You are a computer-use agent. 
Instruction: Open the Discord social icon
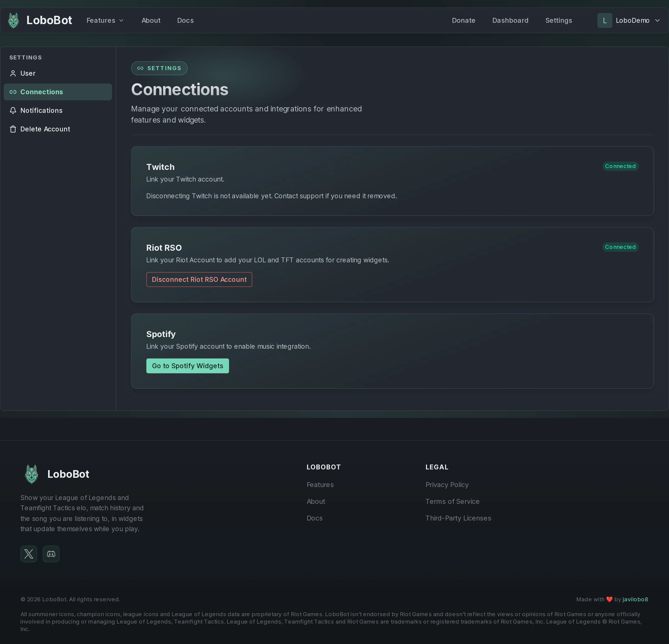(x=51, y=554)
